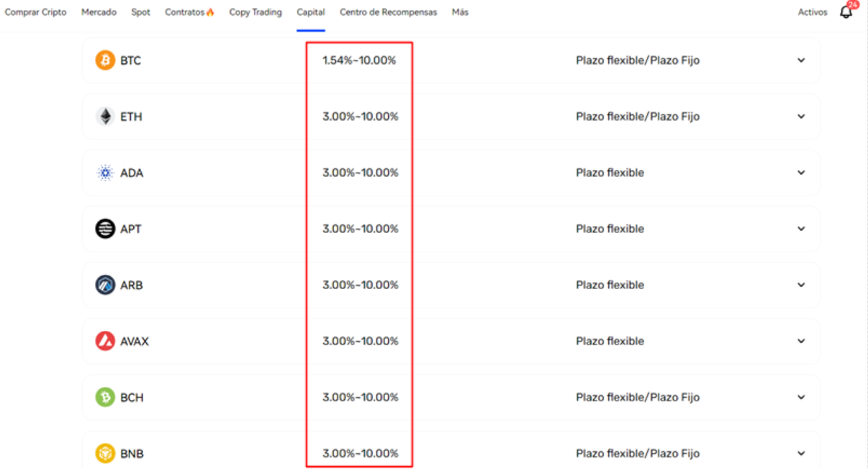Screen dimensions: 868x469
Task: Click the Arbitrum ARB coin icon
Action: [x=105, y=285]
